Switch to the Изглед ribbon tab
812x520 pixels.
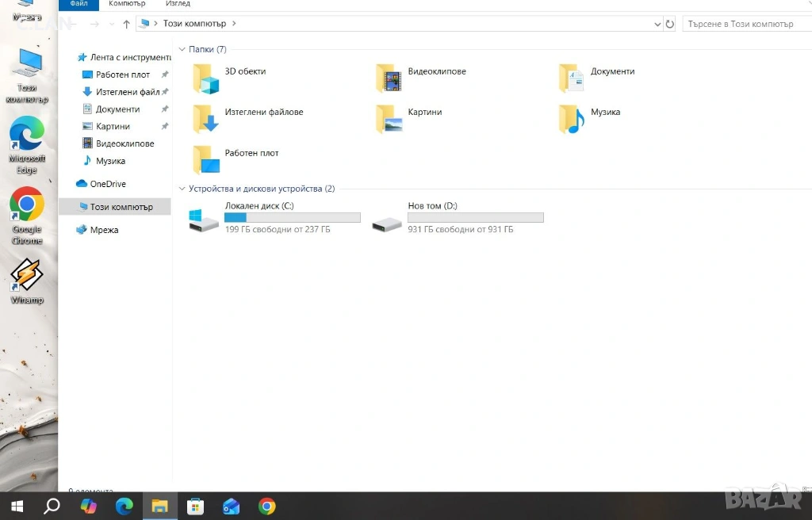[x=178, y=4]
